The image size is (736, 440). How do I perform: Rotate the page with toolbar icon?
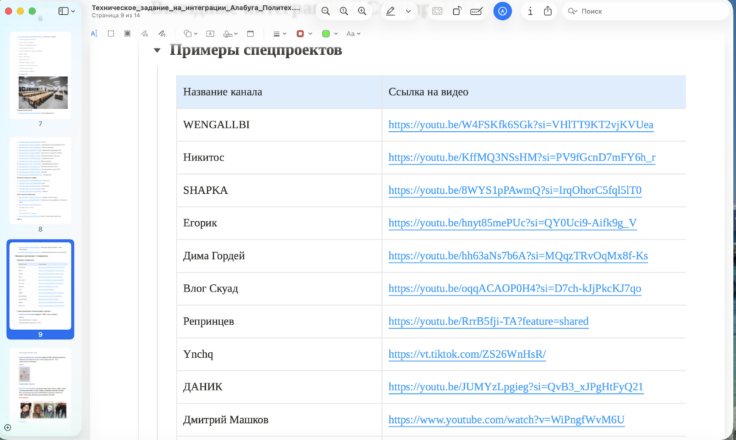point(457,11)
